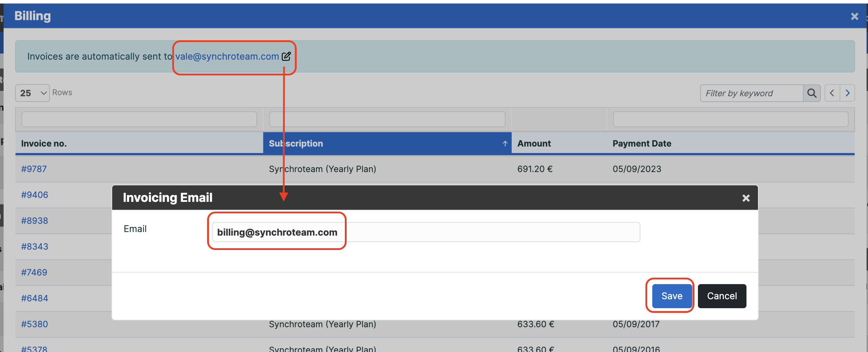
Task: Select Synchroteam (Yearly Plan) in row #5380
Action: click(323, 324)
